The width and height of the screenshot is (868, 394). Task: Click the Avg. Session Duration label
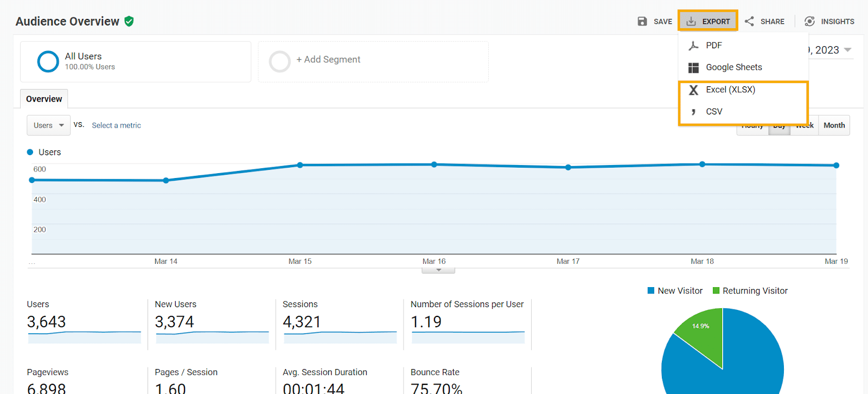(325, 372)
